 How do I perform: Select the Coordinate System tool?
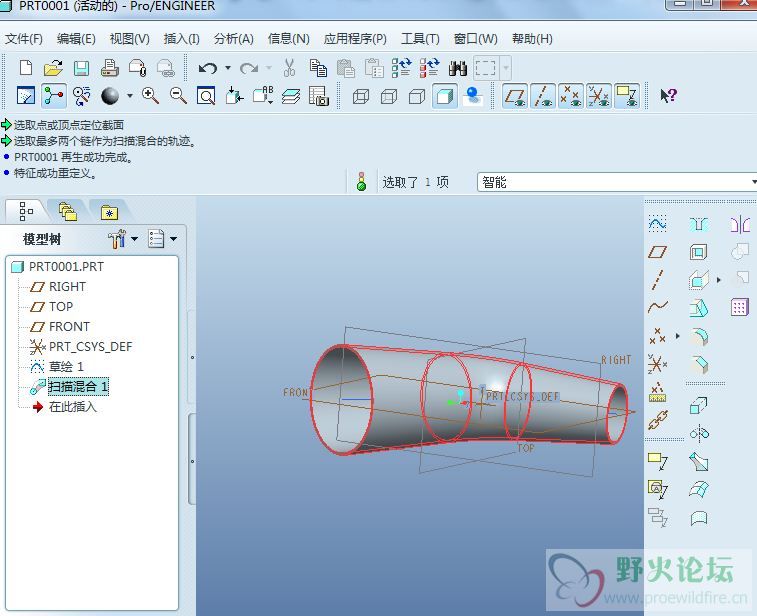pos(658,364)
